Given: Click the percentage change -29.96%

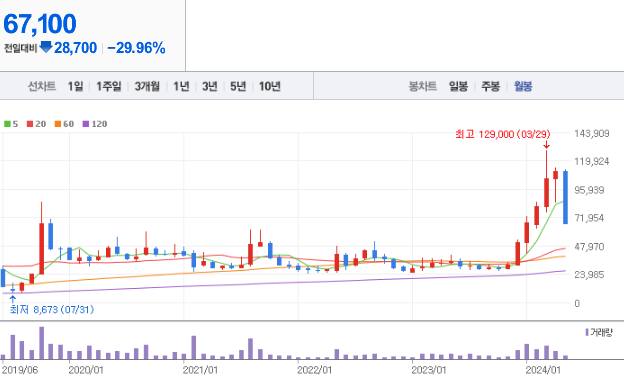Looking at the screenshot, I should [x=136, y=48].
